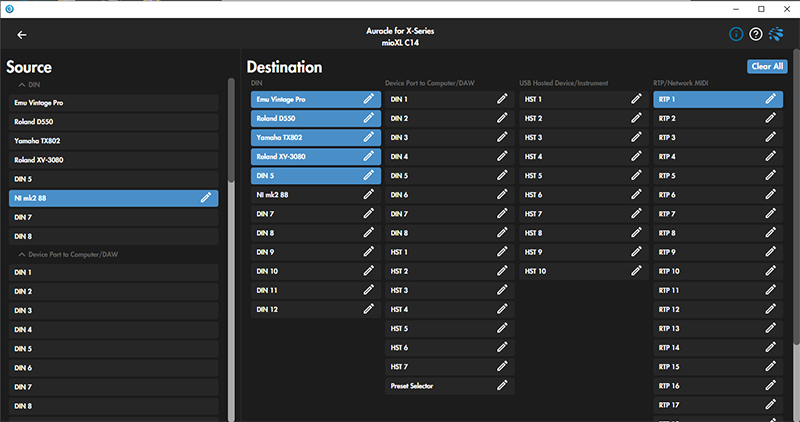
Task: Select Emu Vintage Pro as source
Action: click(x=113, y=103)
